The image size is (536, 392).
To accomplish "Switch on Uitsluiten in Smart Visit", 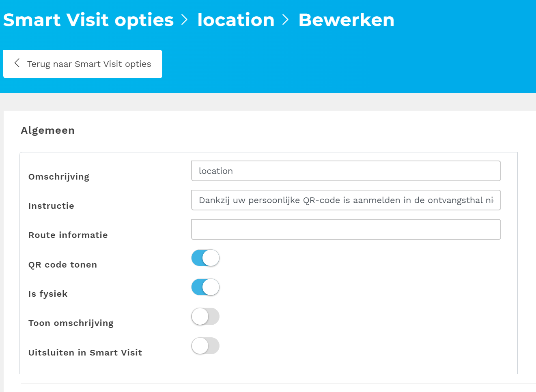I will tap(205, 346).
